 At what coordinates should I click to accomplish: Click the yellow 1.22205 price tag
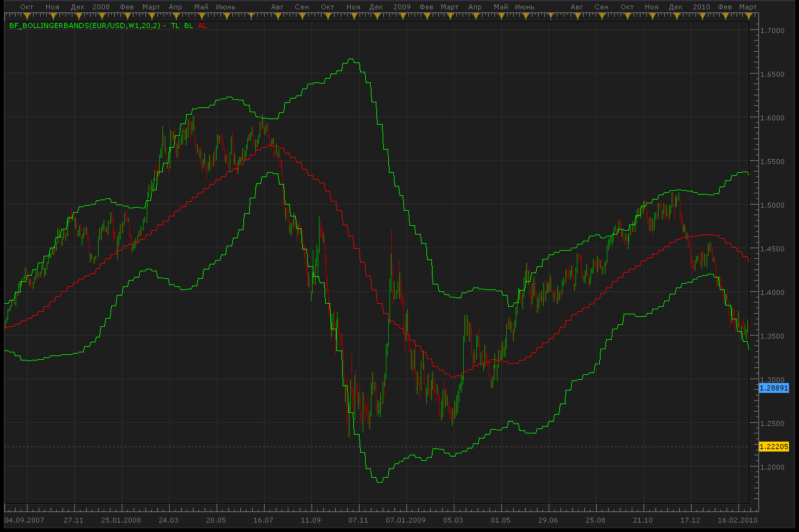tap(773, 447)
